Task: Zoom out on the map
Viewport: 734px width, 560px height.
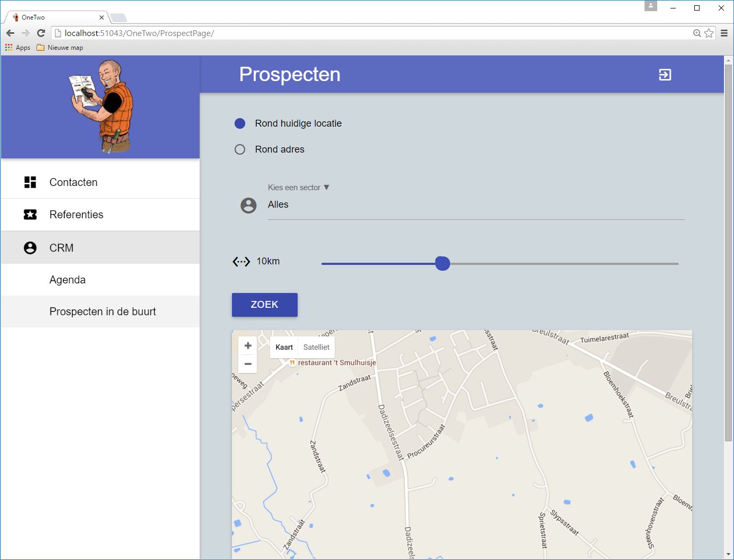Action: point(248,364)
